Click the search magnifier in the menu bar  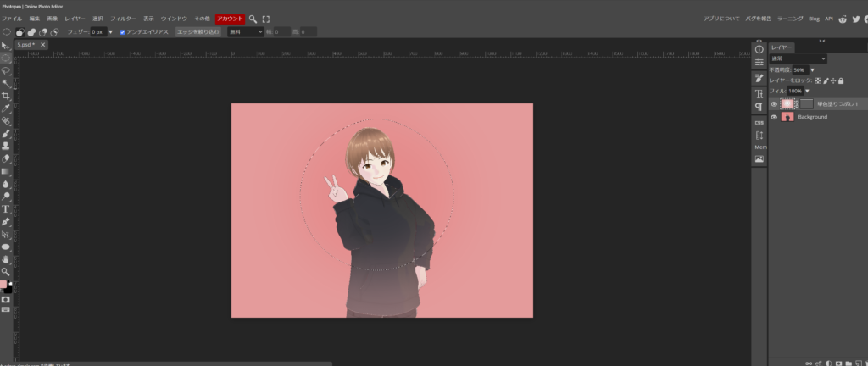coord(253,18)
